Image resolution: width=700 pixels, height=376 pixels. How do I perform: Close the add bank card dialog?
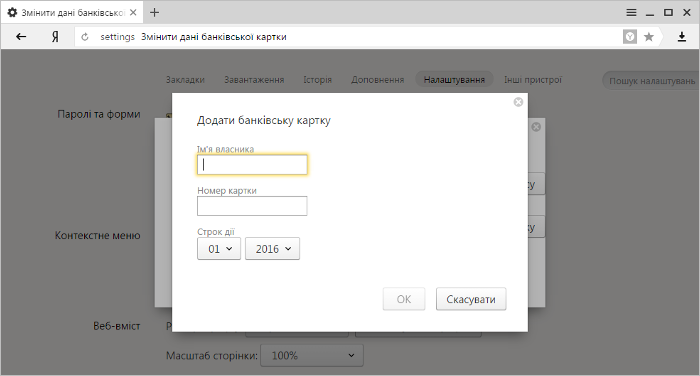click(x=518, y=102)
